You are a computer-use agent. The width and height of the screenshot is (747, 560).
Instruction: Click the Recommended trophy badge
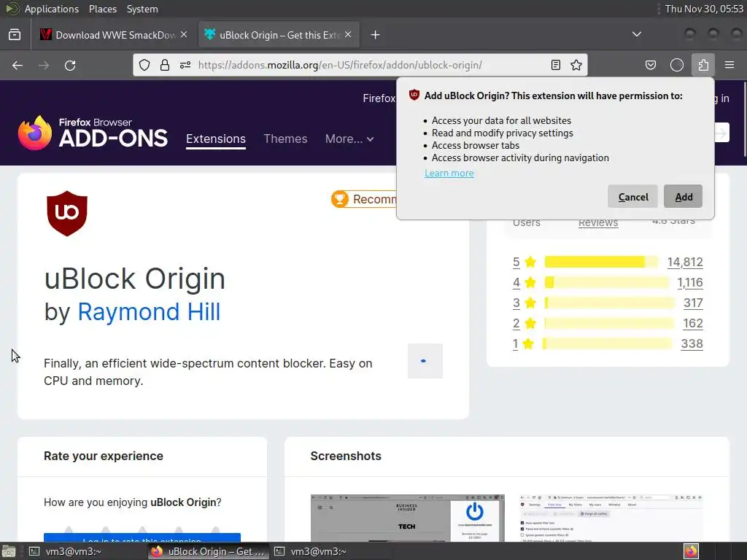(365, 199)
